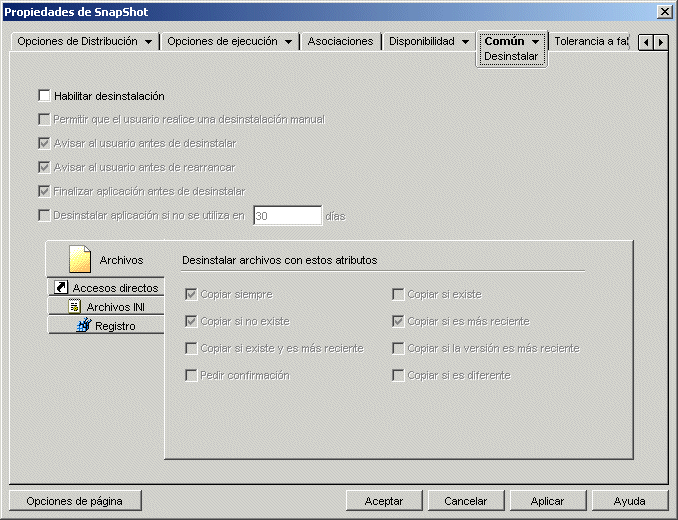This screenshot has height=520, width=678.
Task: Click the Común tab label
Action: (504, 41)
